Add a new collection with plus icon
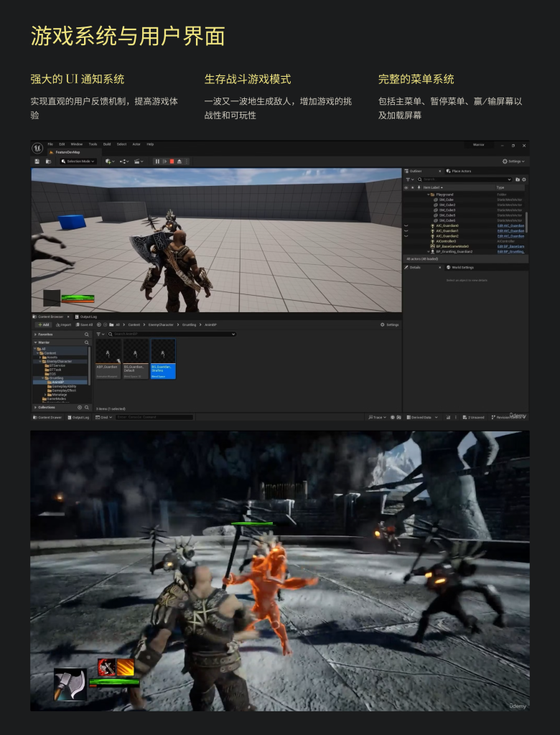 tap(79, 408)
